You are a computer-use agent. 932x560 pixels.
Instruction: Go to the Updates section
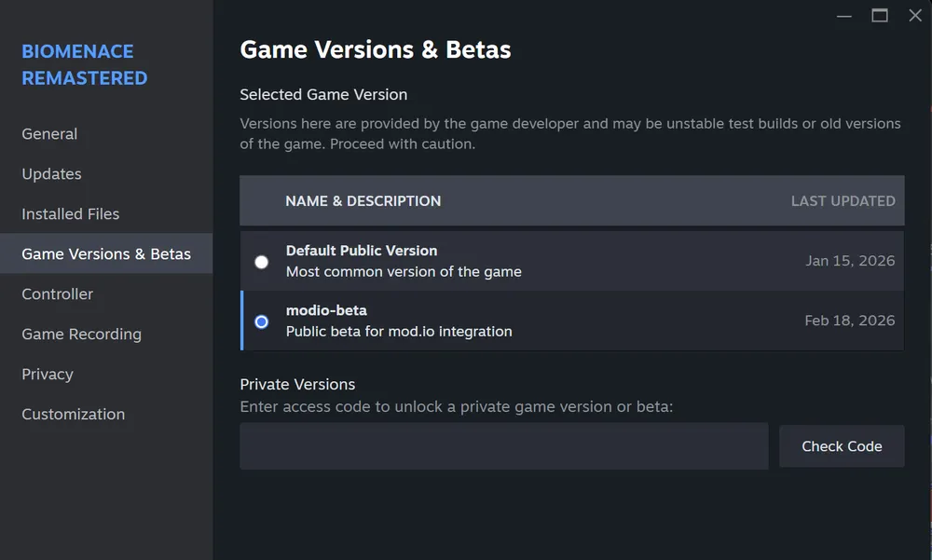[51, 174]
